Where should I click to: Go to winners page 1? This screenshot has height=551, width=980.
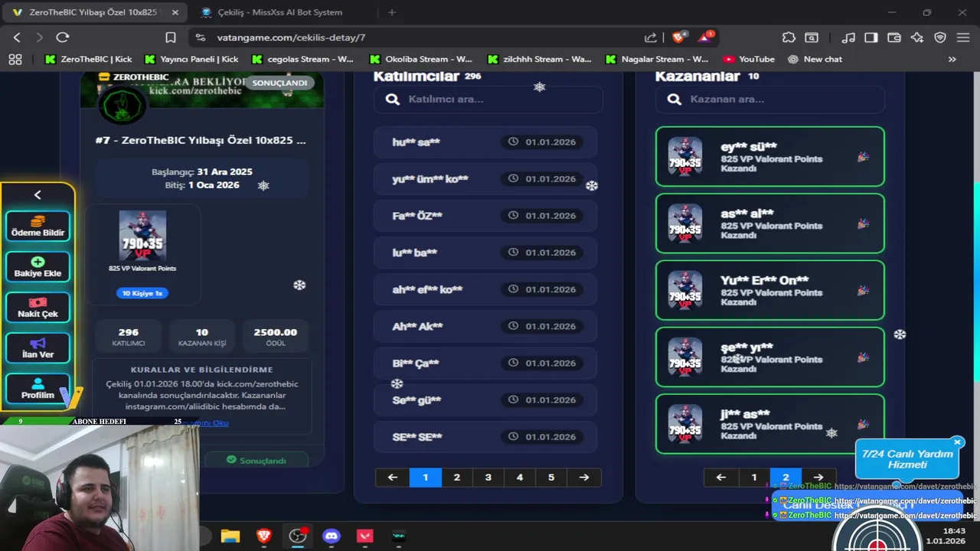(x=754, y=478)
